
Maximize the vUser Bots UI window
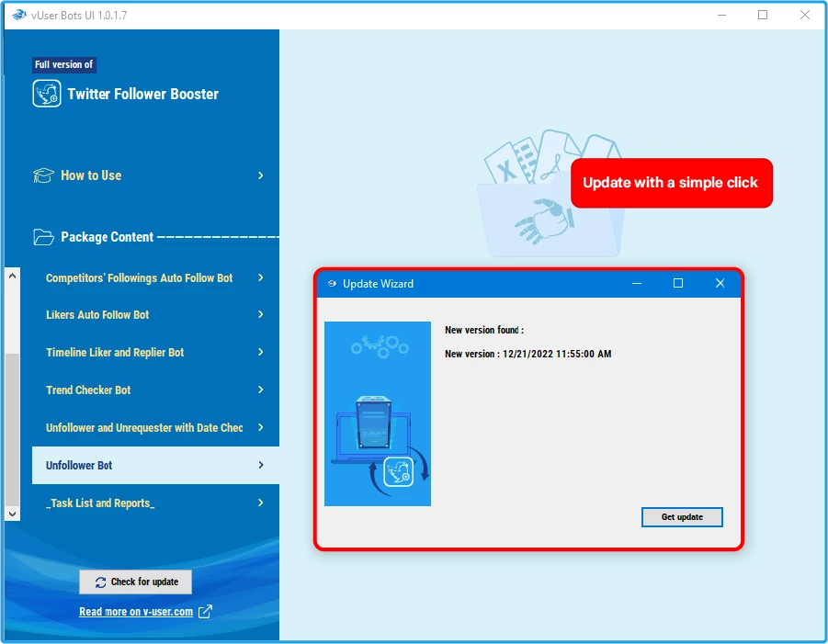coord(763,15)
